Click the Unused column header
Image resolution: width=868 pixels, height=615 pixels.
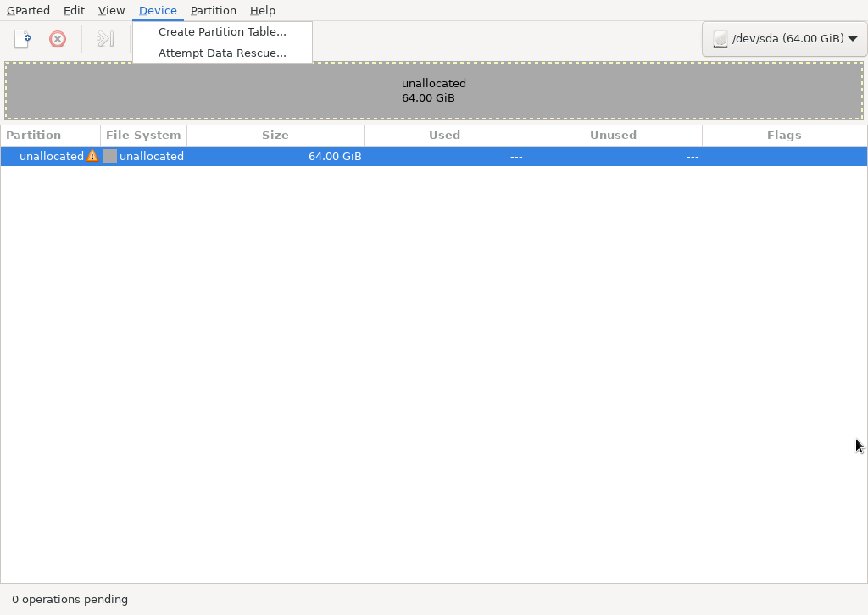coord(614,135)
